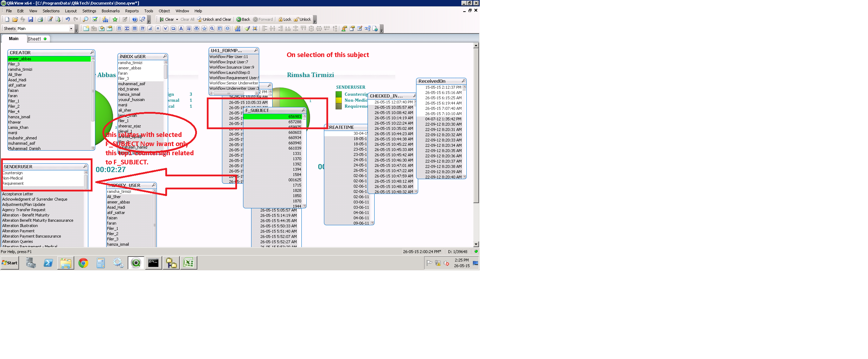Open search in the F_SUBJECT list box

304,110
